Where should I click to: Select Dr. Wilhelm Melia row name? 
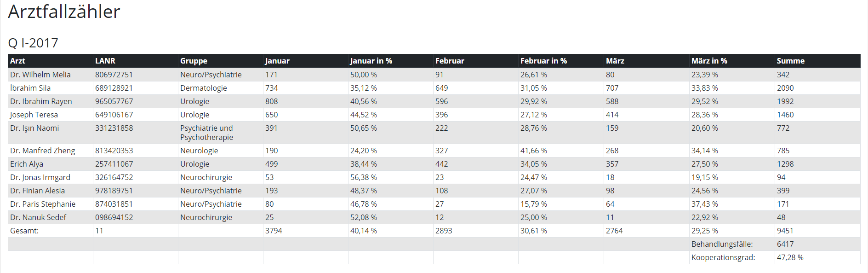(x=40, y=75)
